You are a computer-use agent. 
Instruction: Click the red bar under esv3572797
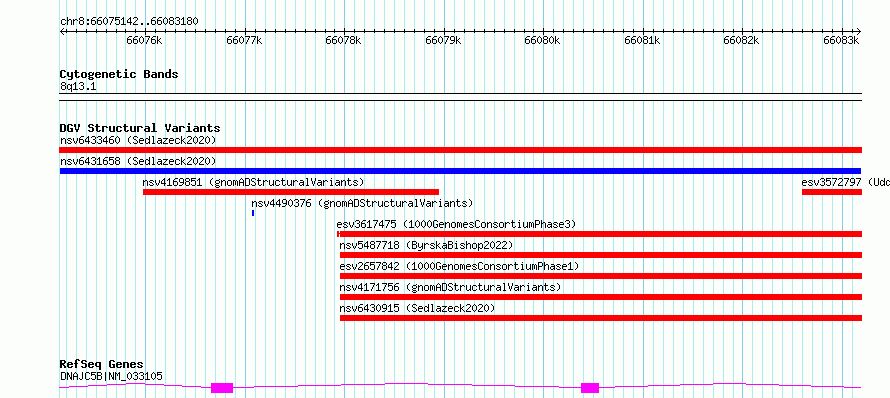coord(832,192)
